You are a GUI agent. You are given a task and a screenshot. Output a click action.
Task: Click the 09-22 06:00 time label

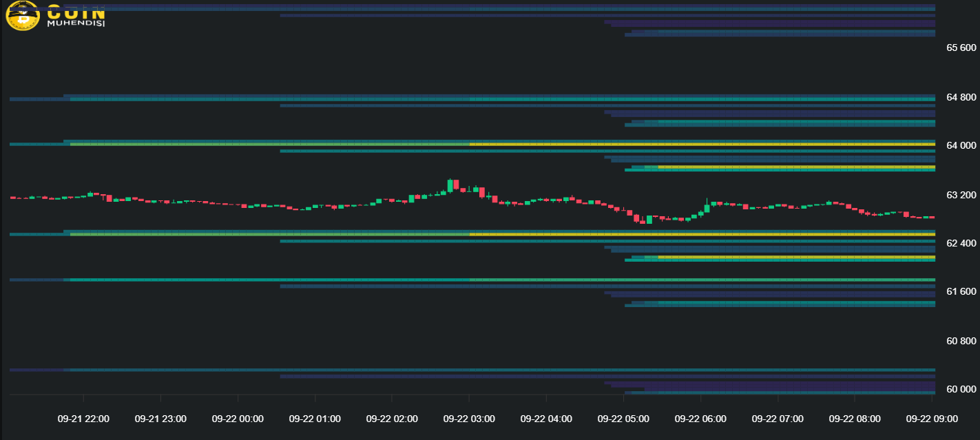(700, 419)
